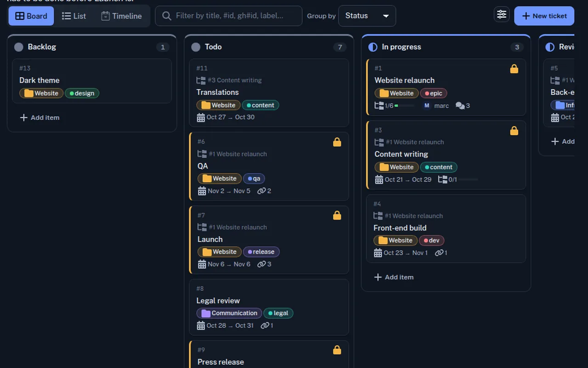Click the release label on Launch card
Image resolution: width=588 pixels, height=368 pixels.
coord(261,252)
